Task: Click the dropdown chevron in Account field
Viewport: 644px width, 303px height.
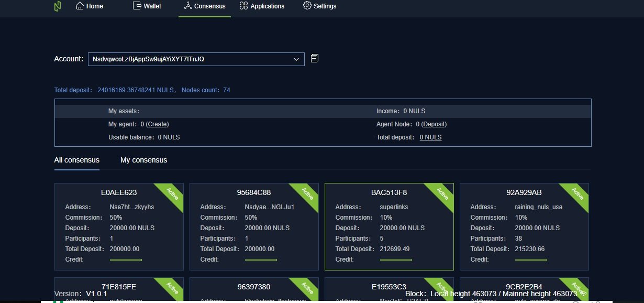Action: click(297, 59)
